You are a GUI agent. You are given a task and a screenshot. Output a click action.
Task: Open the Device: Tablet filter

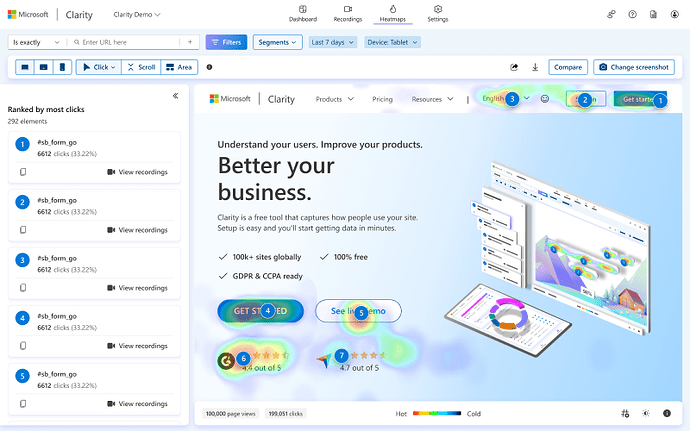[x=392, y=42]
